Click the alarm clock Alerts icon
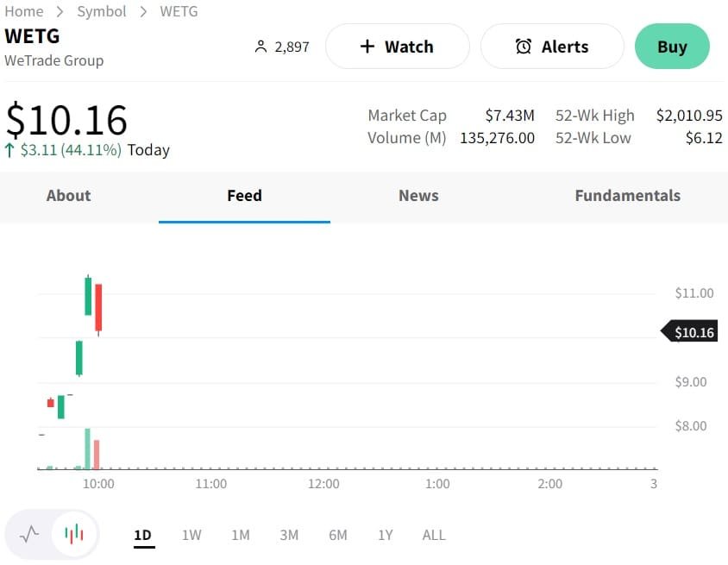 pos(524,47)
